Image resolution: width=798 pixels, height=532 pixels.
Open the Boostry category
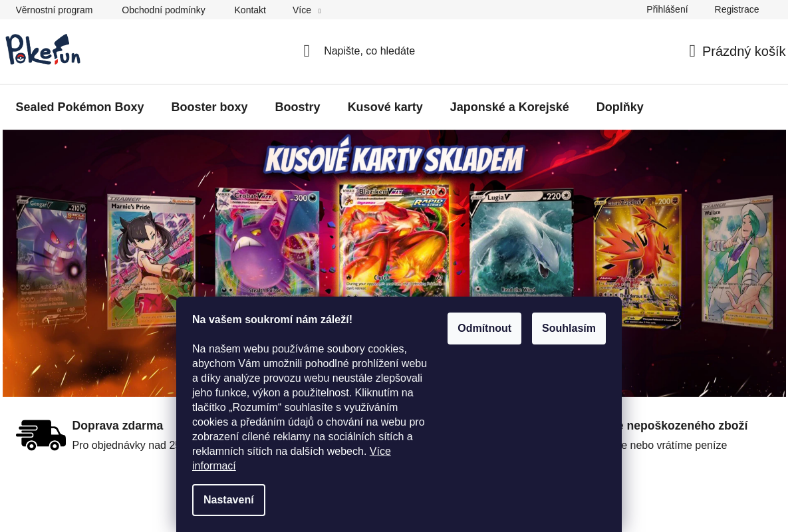pyautogui.click(x=297, y=107)
